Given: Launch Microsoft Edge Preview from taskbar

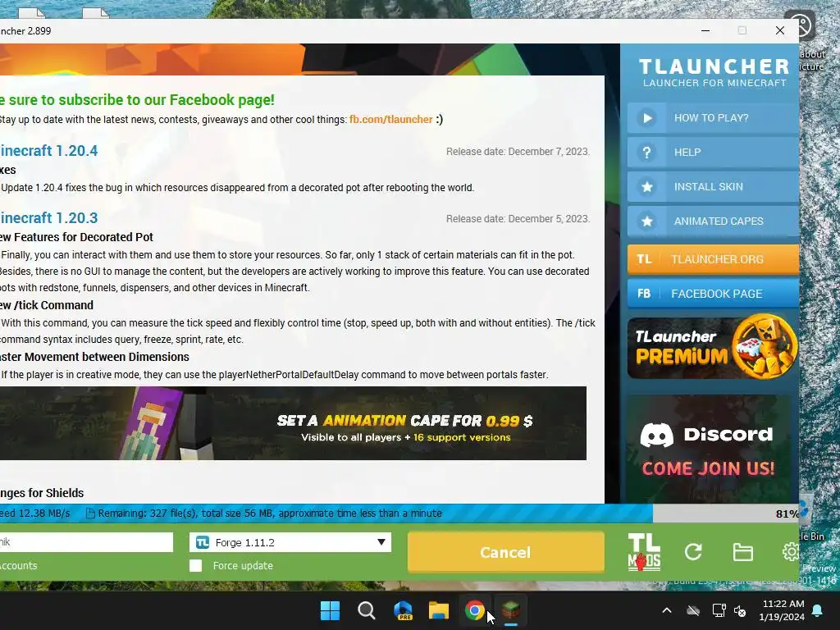Looking at the screenshot, I should click(x=403, y=610).
